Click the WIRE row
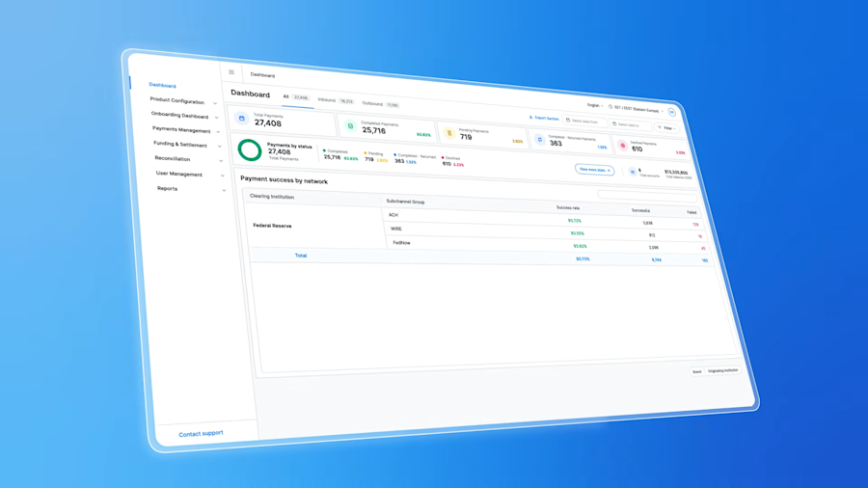The image size is (868, 488). (545, 231)
